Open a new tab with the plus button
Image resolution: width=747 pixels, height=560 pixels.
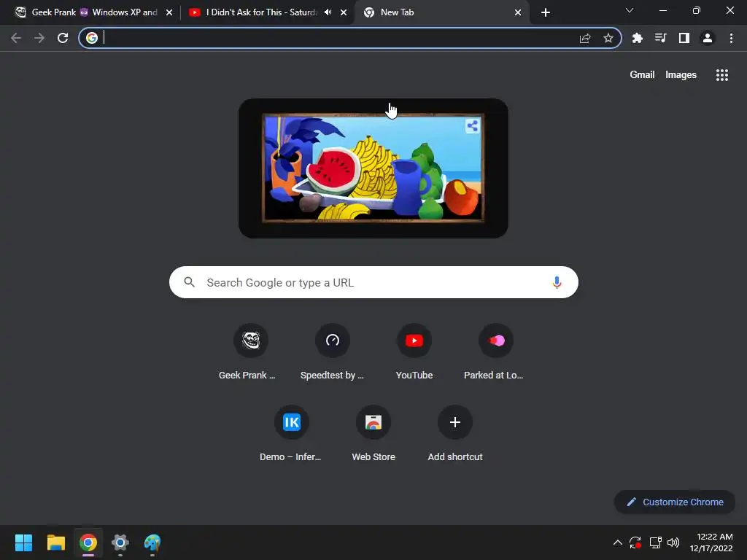546,12
